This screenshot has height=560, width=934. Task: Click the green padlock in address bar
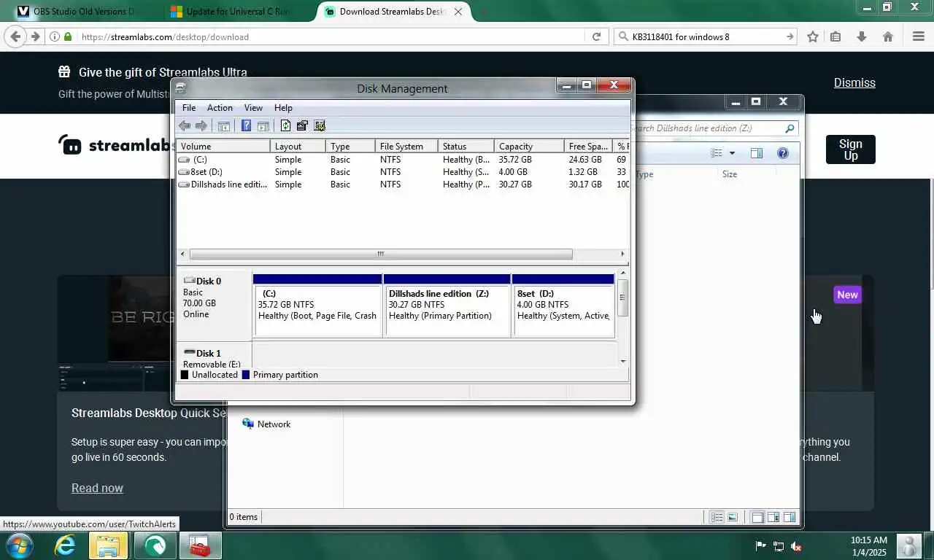click(68, 36)
